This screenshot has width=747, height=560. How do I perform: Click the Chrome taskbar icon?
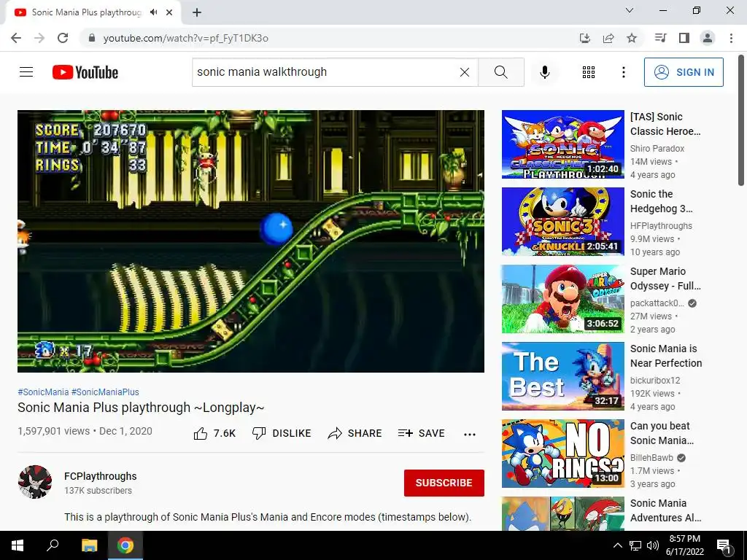click(125, 545)
